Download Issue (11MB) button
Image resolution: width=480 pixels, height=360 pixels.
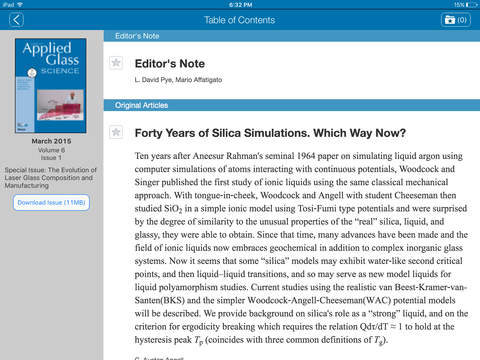(51, 202)
